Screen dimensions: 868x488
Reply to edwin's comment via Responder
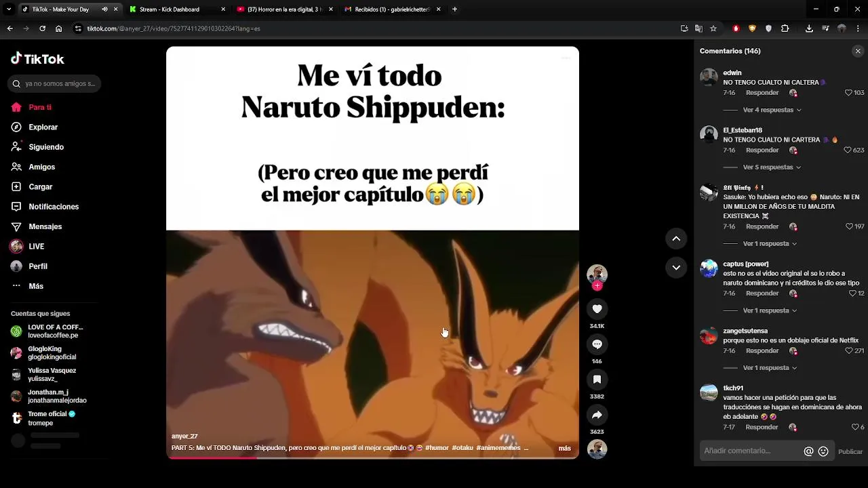[x=762, y=93]
